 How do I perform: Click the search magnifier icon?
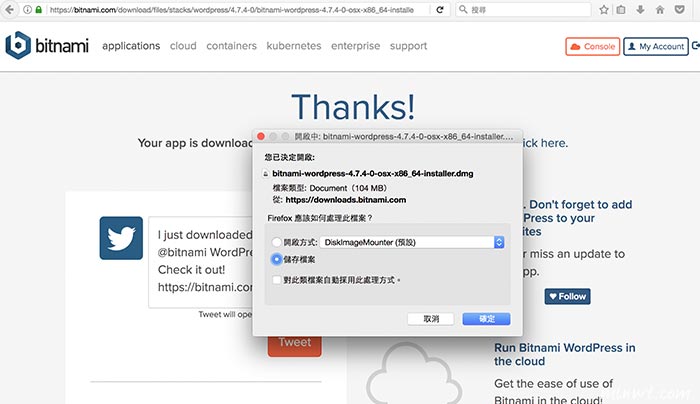click(463, 9)
